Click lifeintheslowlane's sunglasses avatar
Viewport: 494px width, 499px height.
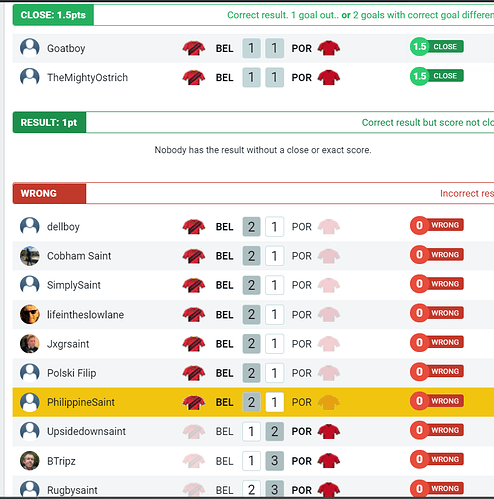click(x=30, y=314)
